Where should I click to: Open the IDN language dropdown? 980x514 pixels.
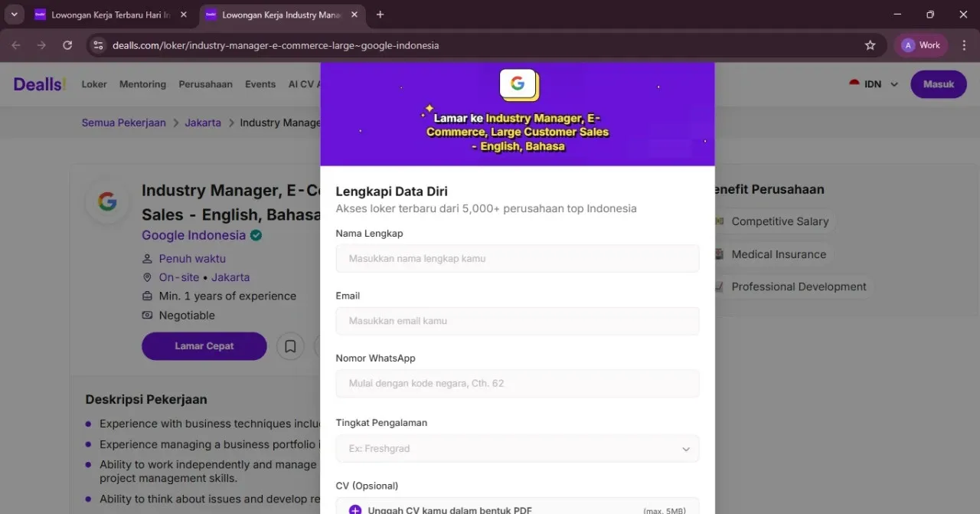874,84
